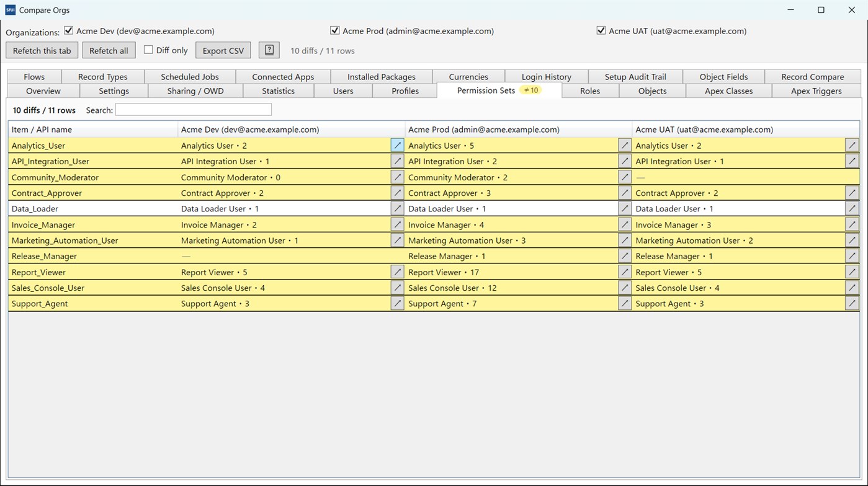Image resolution: width=868 pixels, height=486 pixels.
Task: Edit Report_Viewer in Acme Dev column
Action: coord(397,272)
